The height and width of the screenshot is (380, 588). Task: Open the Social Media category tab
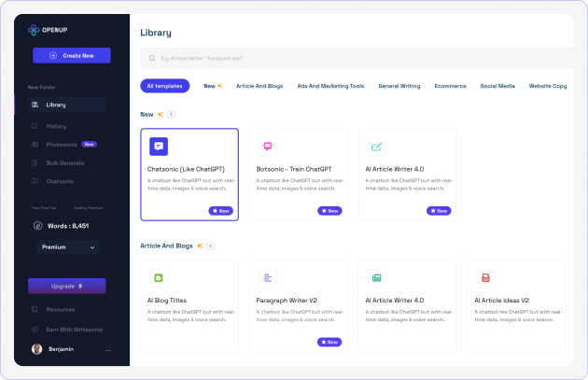(497, 86)
